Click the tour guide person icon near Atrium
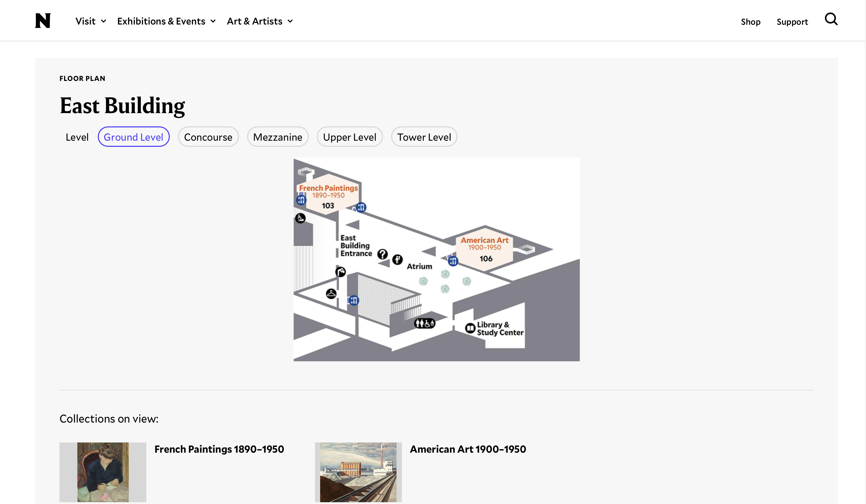Viewport: 866px width, 504px height. (x=398, y=259)
